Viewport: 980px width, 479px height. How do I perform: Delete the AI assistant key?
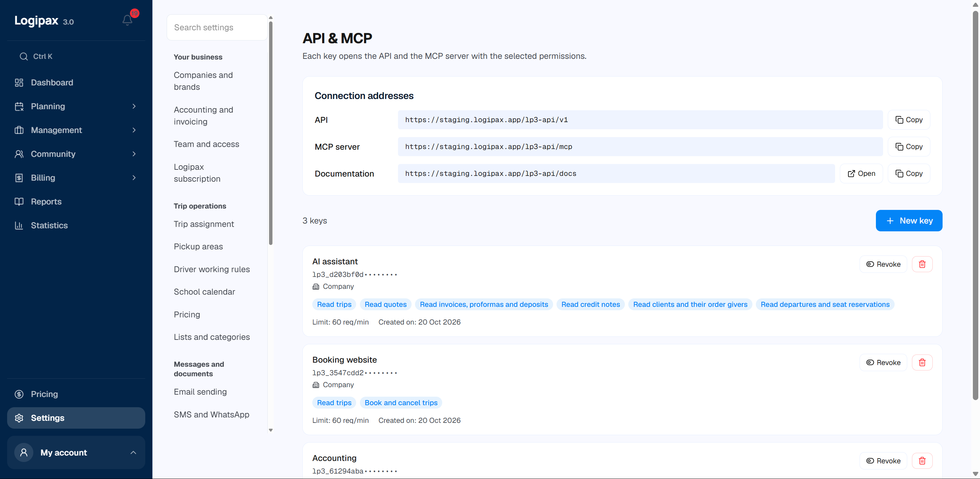pyautogui.click(x=922, y=264)
